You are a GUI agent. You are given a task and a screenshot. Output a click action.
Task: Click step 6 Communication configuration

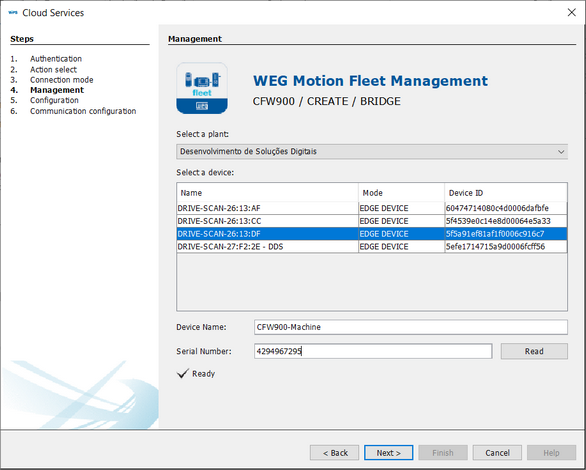(83, 111)
